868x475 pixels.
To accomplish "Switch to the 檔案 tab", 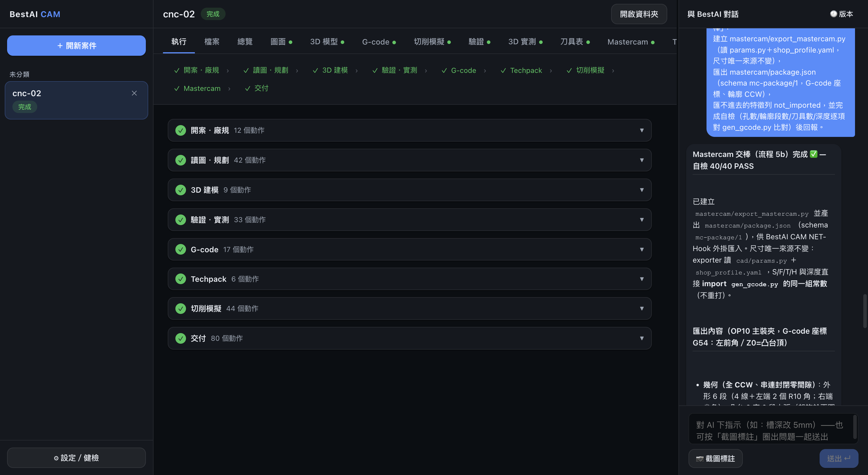I will tap(212, 42).
